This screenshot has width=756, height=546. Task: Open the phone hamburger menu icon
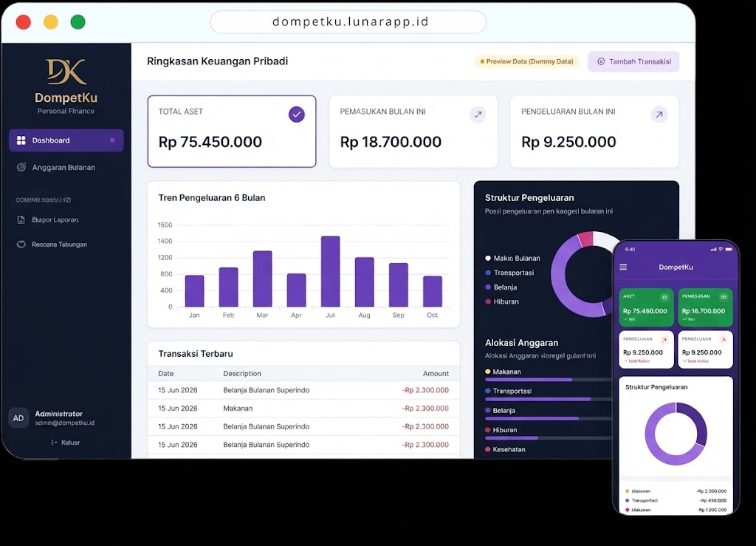pyautogui.click(x=623, y=267)
